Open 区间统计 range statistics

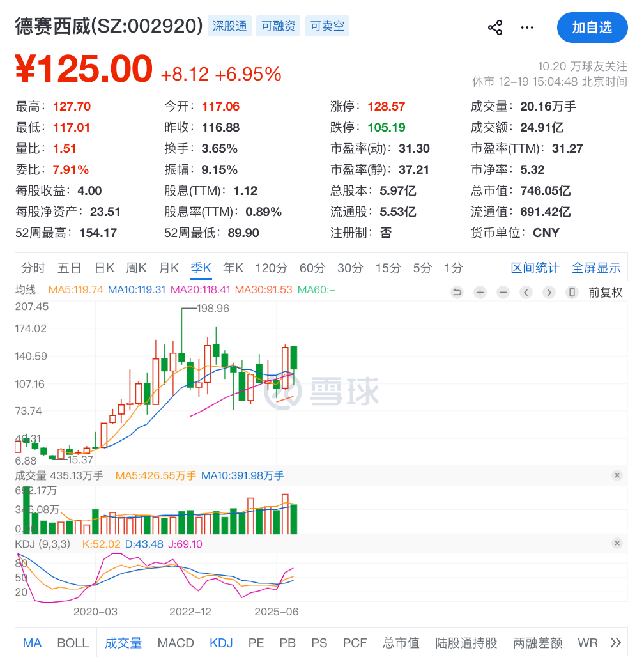pos(535,268)
